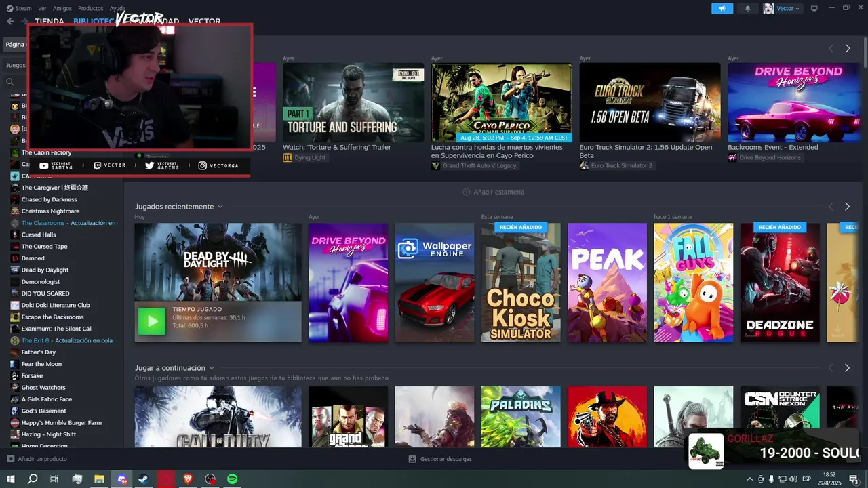
Task: Open Spotify from the taskbar
Action: click(232, 479)
